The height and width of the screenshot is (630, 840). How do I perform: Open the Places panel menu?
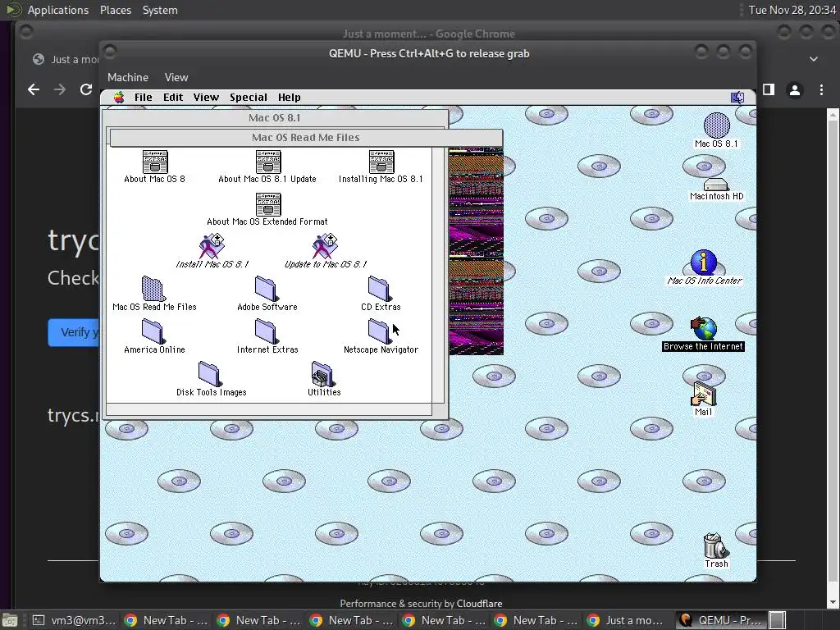tap(116, 10)
